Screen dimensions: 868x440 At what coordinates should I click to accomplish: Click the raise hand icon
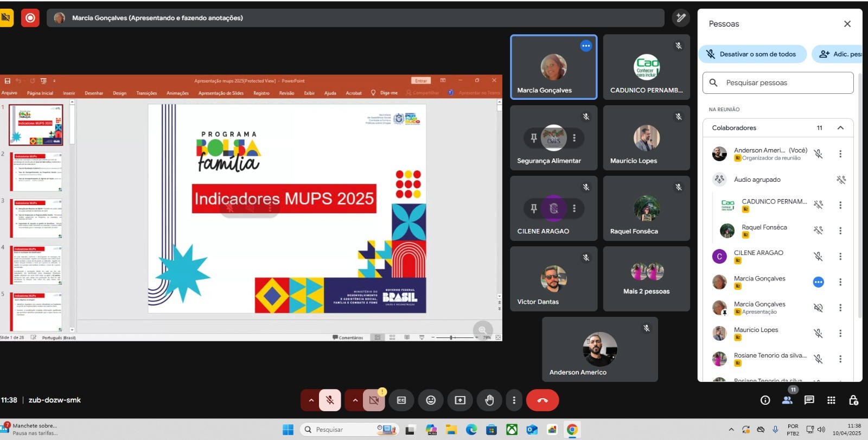pyautogui.click(x=489, y=400)
